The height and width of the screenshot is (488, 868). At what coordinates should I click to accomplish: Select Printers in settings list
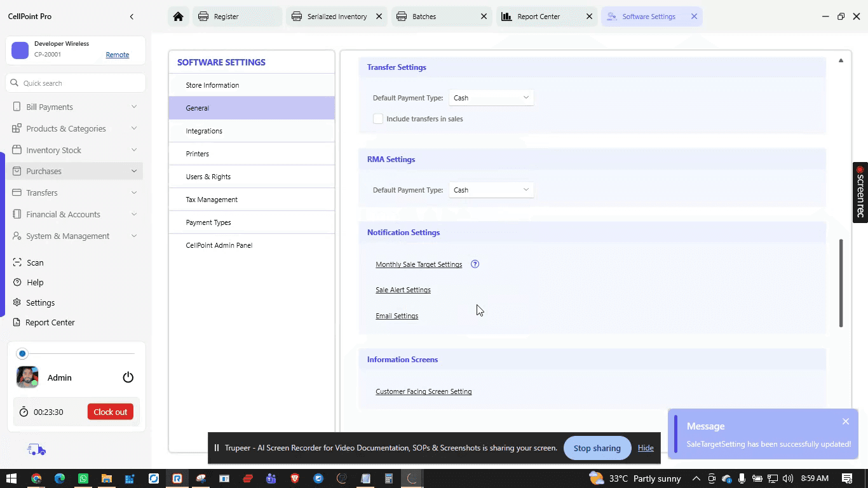pos(252,154)
